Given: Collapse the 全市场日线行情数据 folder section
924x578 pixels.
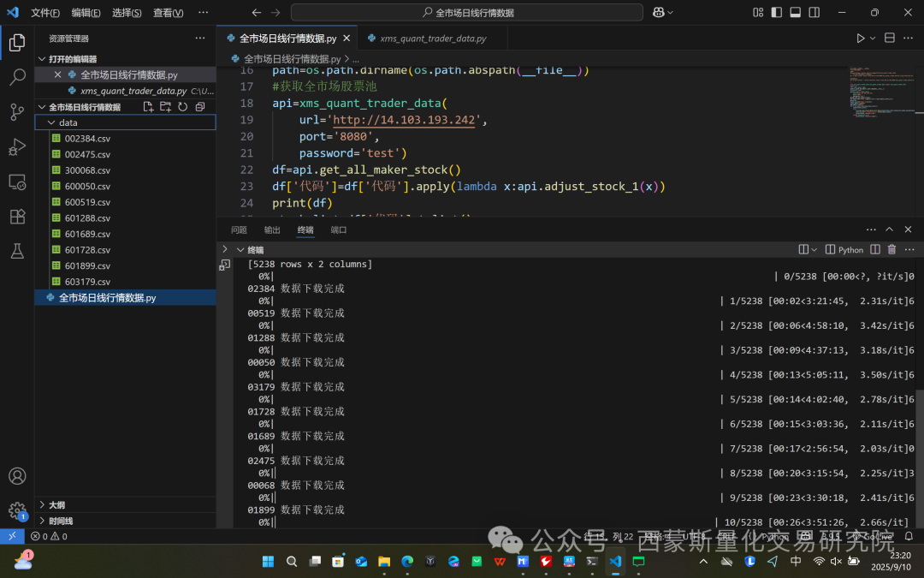Looking at the screenshot, I should coord(42,107).
